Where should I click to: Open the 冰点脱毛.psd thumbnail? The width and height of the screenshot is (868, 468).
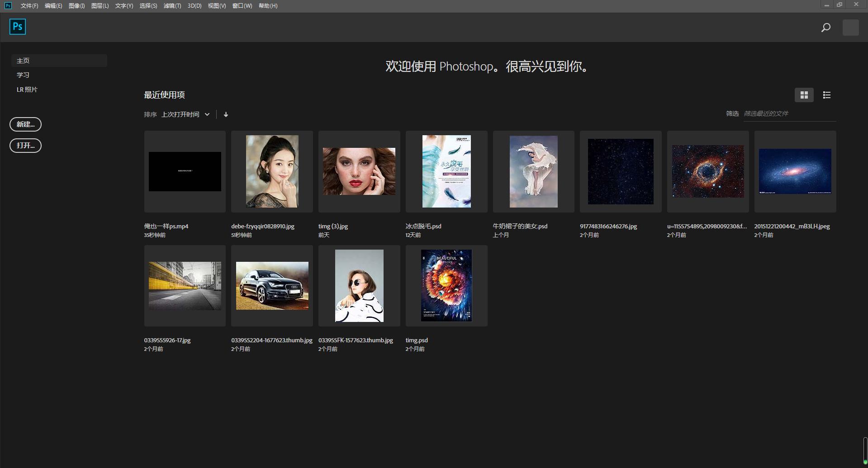point(446,171)
